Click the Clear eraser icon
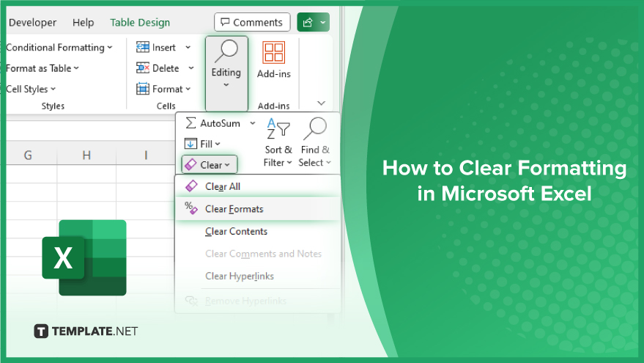The width and height of the screenshot is (644, 363). pyautogui.click(x=190, y=165)
